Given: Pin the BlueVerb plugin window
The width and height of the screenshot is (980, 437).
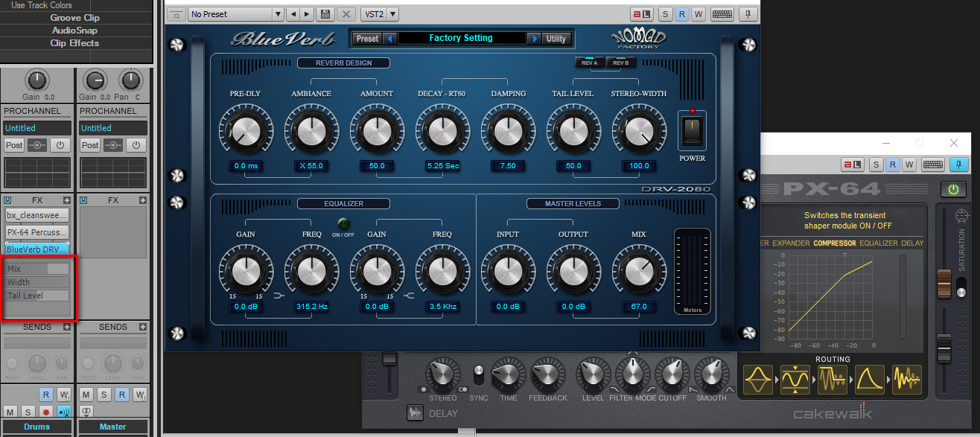Looking at the screenshot, I should click(748, 14).
